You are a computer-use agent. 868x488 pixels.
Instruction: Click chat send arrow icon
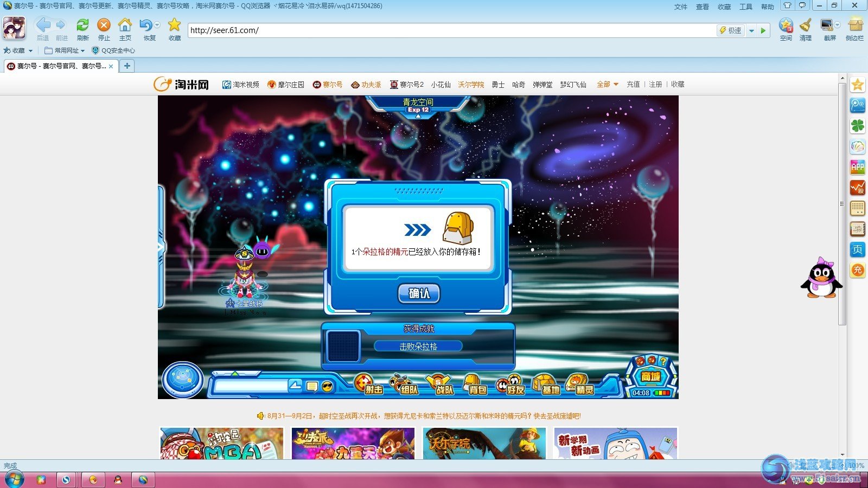click(x=295, y=386)
